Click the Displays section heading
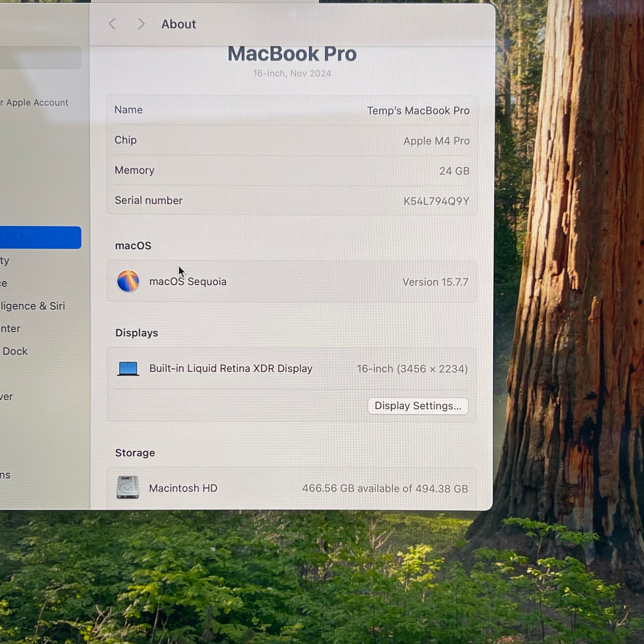The image size is (644, 644). 137,333
